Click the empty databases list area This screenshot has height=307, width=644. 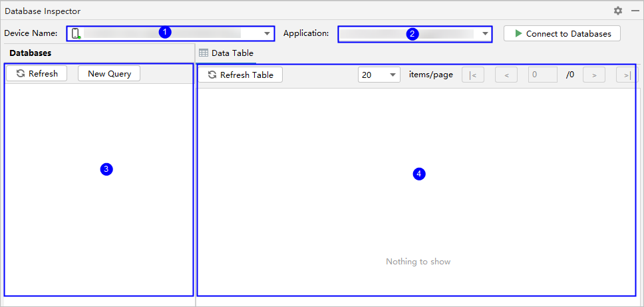pos(98,200)
